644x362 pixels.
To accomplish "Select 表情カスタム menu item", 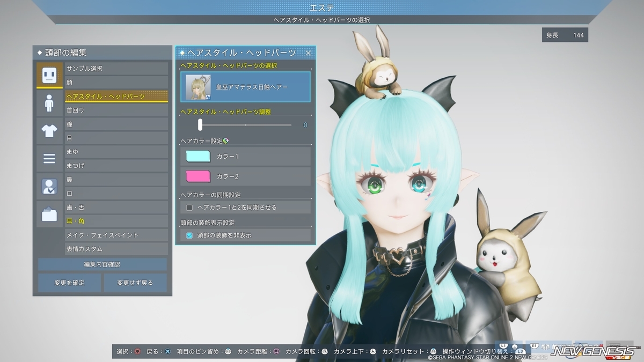I will coord(116,249).
